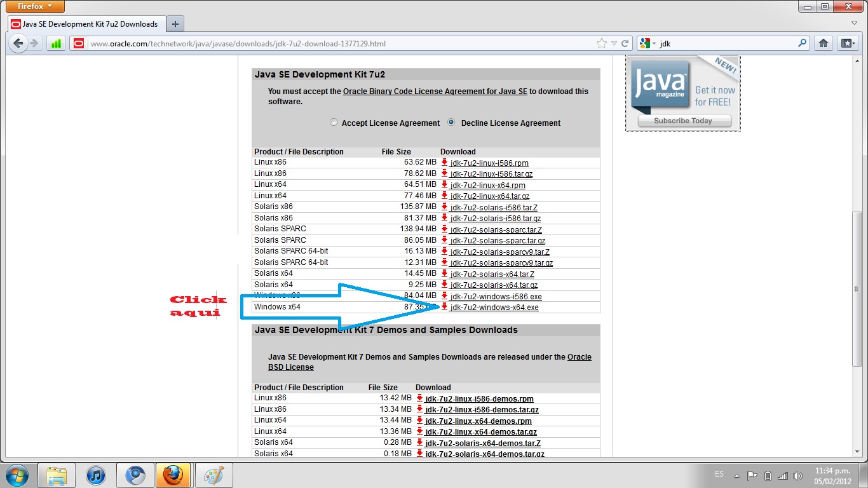Screen dimensions: 868x488
Task: Select Decline License Agreement radio button
Action: (452, 123)
